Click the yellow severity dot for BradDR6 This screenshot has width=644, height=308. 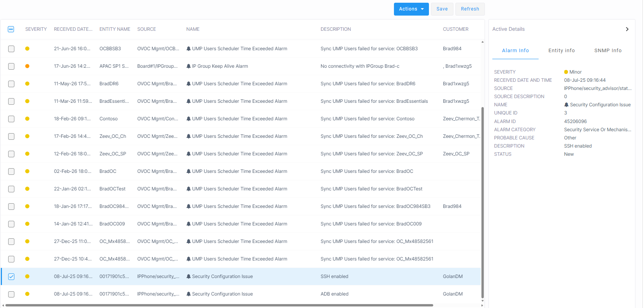[x=27, y=84]
